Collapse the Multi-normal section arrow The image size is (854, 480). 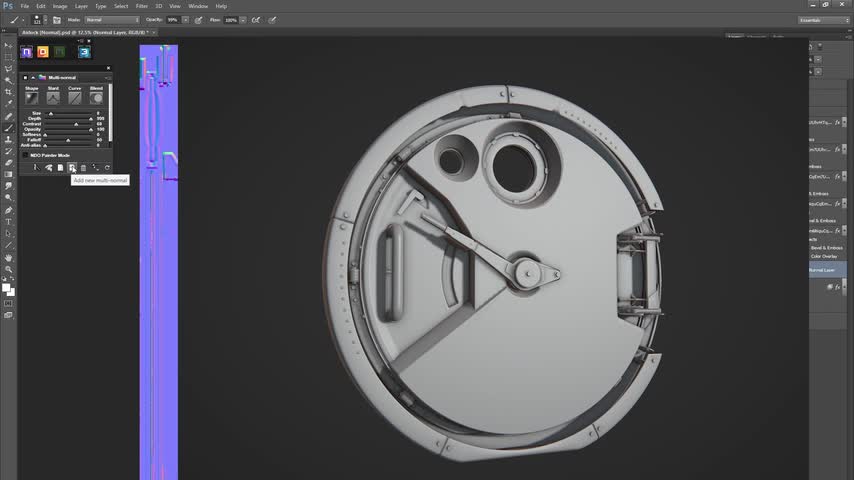pos(33,78)
